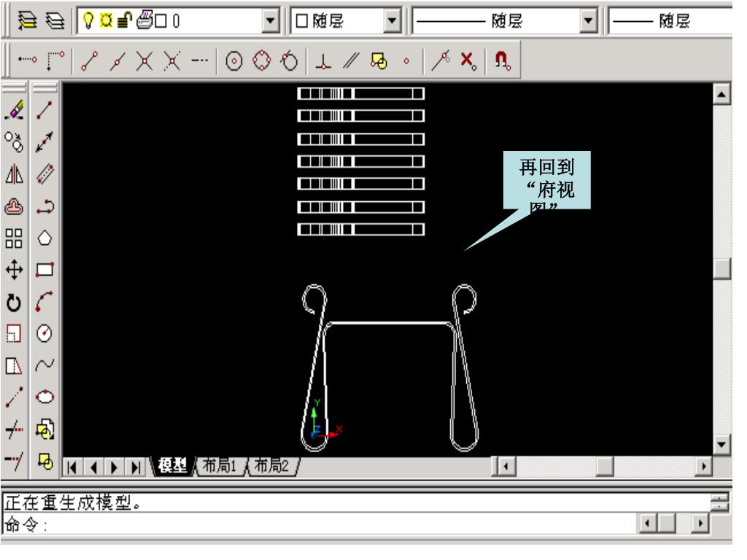Click the Layer Previous icon
747x560 pixels.
[x=55, y=20]
